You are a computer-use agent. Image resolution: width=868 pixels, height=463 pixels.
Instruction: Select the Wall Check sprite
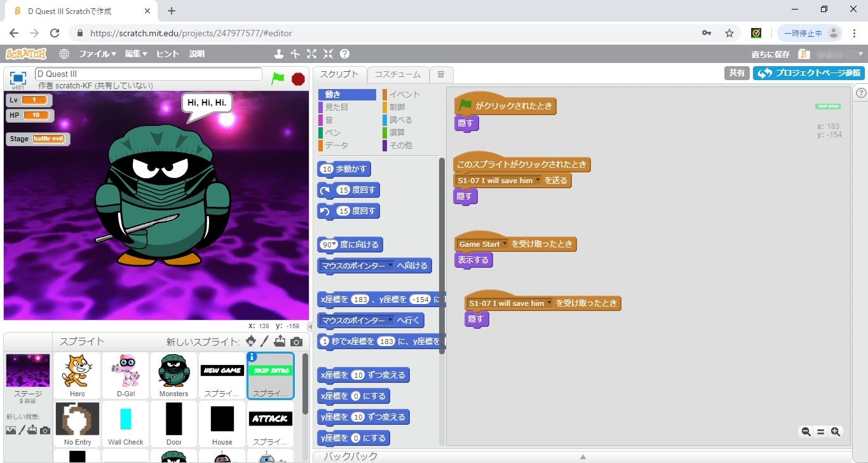[x=126, y=424]
